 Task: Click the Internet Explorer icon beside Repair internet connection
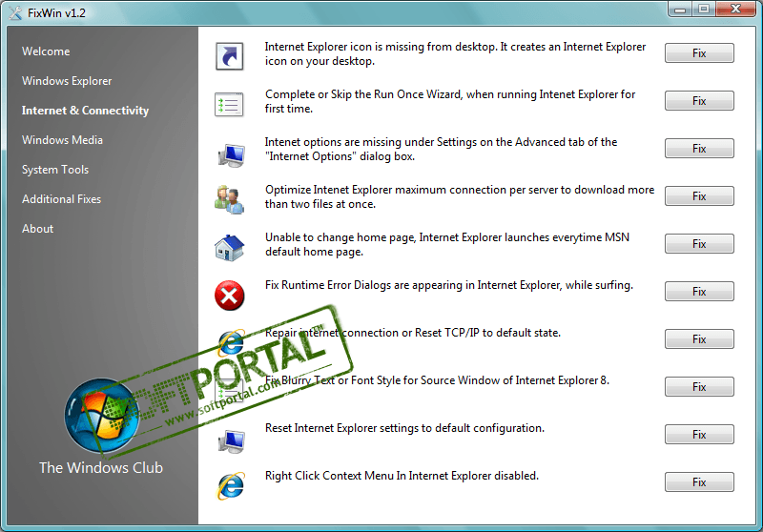231,342
